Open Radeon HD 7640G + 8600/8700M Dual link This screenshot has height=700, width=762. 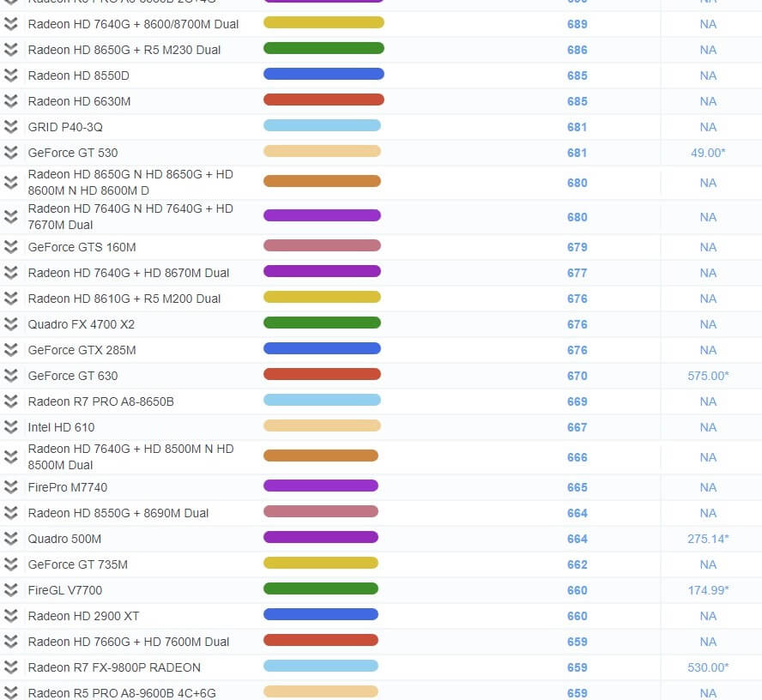click(133, 24)
